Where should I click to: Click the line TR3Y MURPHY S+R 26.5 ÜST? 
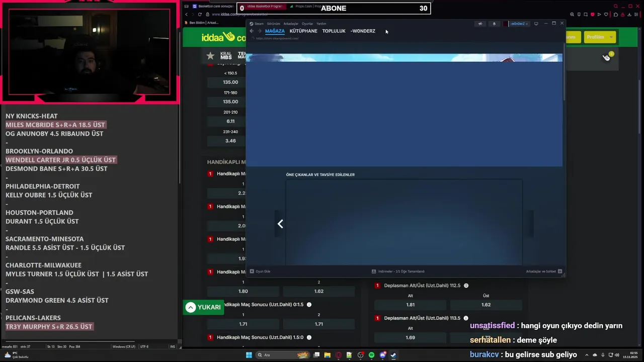point(49,327)
